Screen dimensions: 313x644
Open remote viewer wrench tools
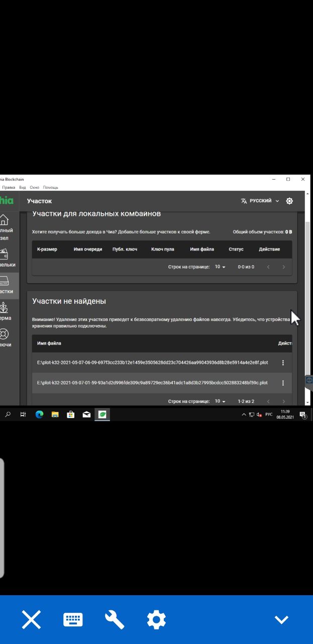pos(115,619)
